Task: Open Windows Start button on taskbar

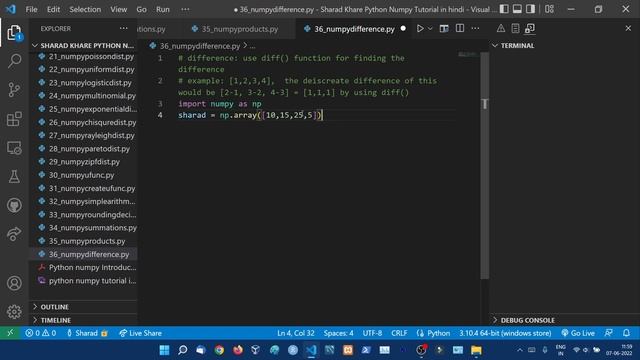Action: (x=164, y=350)
